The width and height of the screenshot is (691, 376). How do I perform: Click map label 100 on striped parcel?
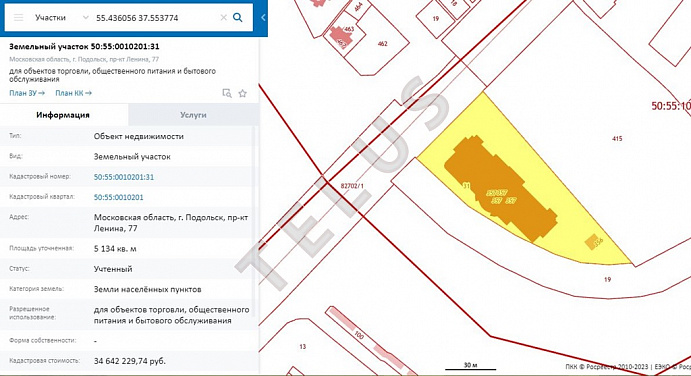359,335
